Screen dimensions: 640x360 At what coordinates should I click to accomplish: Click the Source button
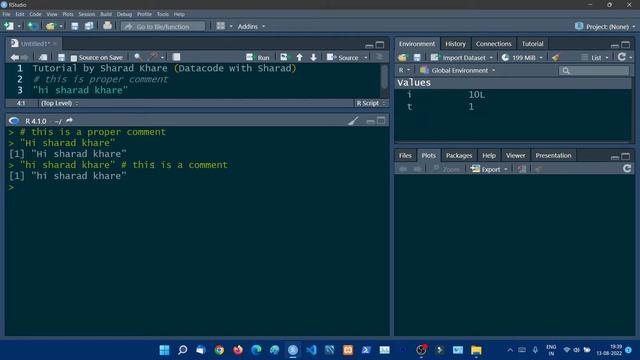pyautogui.click(x=343, y=58)
